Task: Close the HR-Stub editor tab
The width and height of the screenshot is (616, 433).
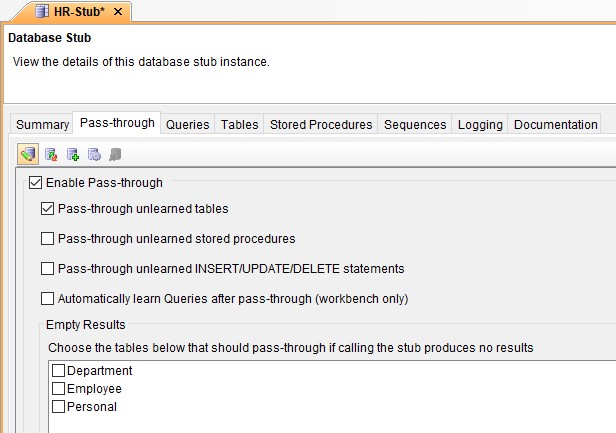Action: pos(118,11)
